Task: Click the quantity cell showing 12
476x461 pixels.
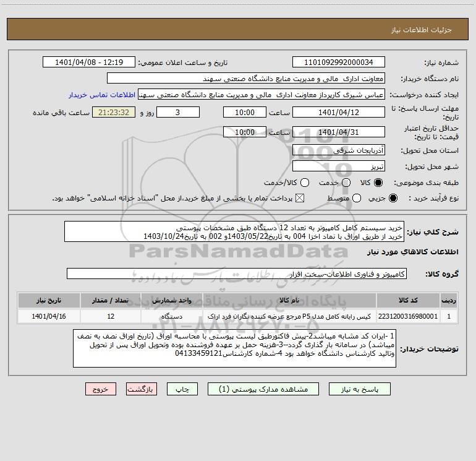Action: [x=111, y=316]
